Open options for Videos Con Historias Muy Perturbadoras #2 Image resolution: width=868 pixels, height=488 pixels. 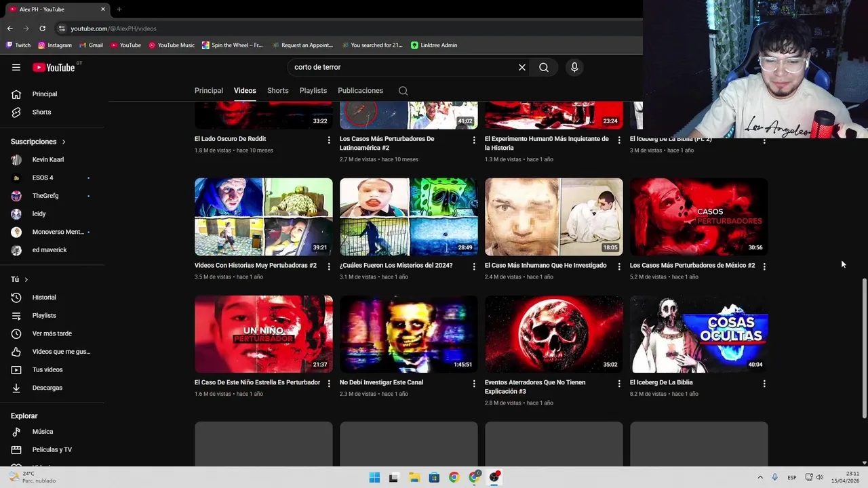click(x=329, y=266)
